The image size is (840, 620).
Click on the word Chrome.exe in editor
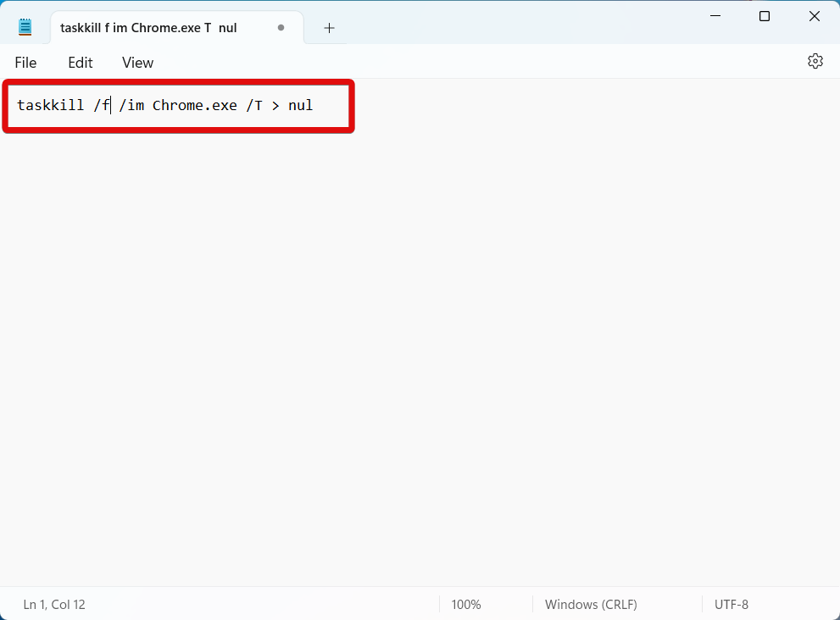point(194,105)
